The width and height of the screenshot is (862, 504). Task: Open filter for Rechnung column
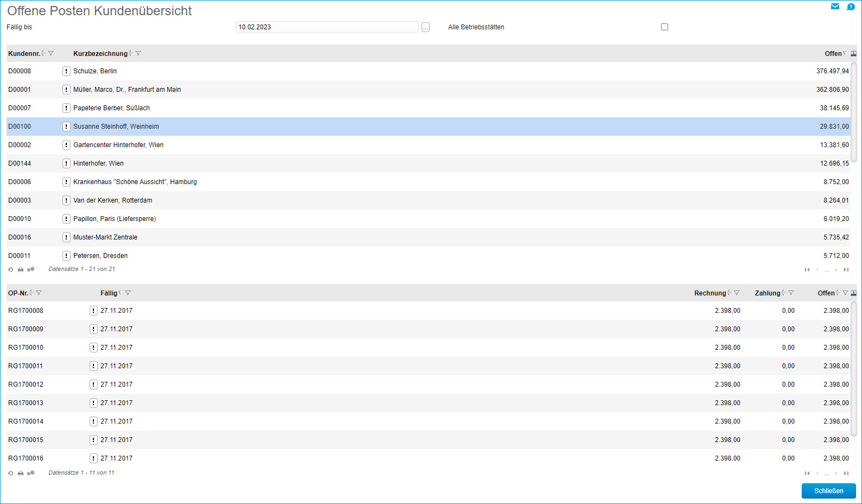click(x=737, y=293)
